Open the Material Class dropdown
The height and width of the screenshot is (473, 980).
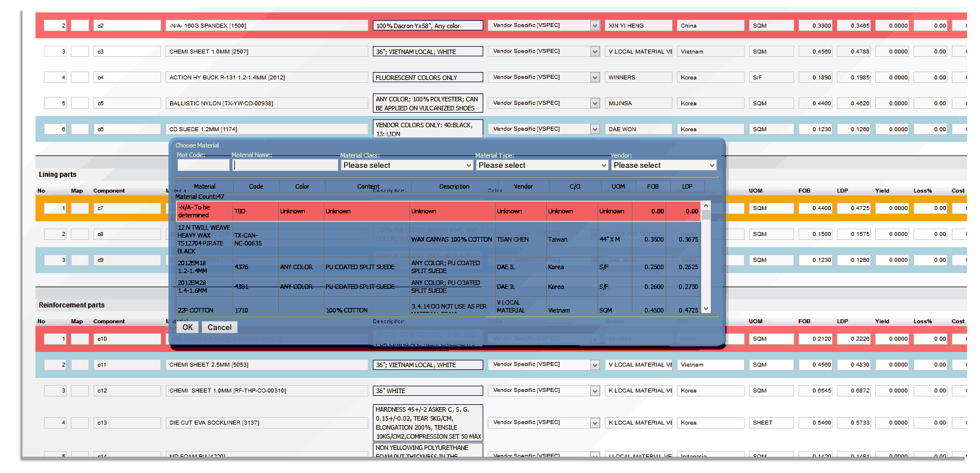pos(407,165)
